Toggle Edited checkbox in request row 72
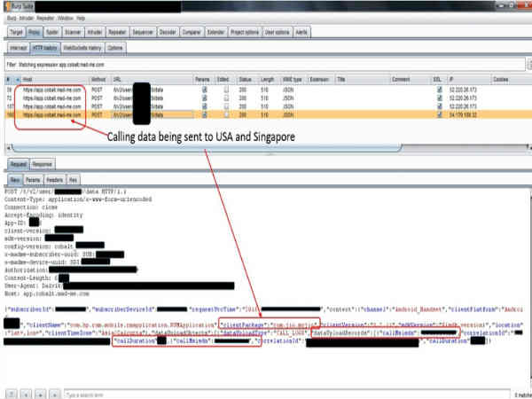The height and width of the screenshot is (399, 532). 227,98
